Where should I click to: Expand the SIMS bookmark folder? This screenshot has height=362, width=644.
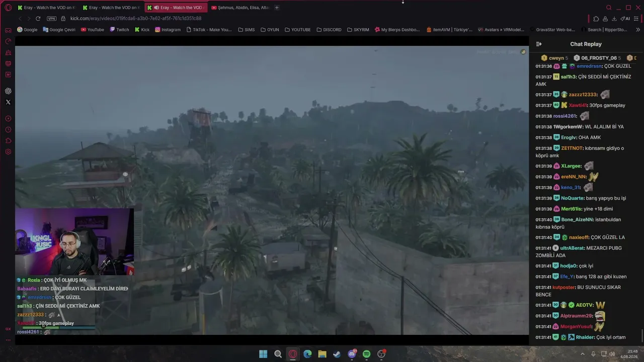tap(246, 30)
